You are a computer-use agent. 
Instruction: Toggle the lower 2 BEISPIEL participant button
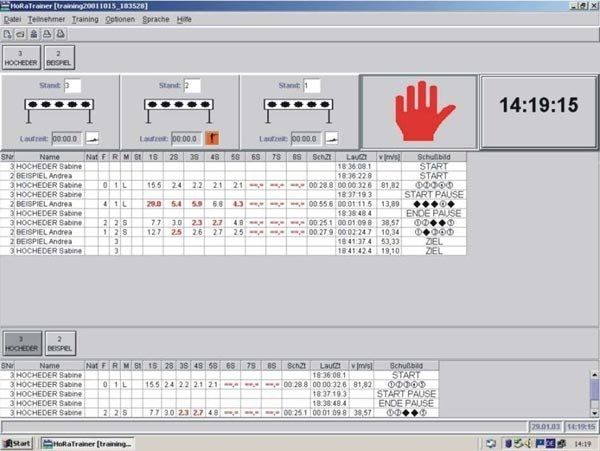pos(59,343)
